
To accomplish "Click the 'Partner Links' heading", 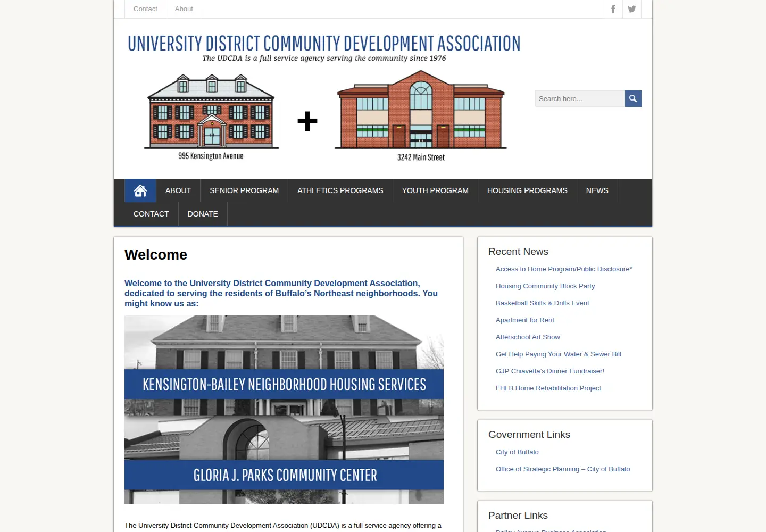I will click(518, 516).
